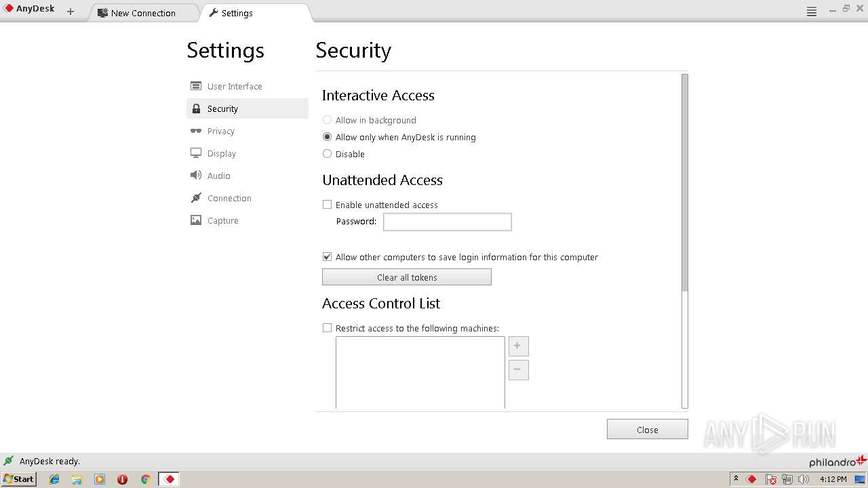
Task: Click the AnyDesk logo tab
Action: pos(29,9)
